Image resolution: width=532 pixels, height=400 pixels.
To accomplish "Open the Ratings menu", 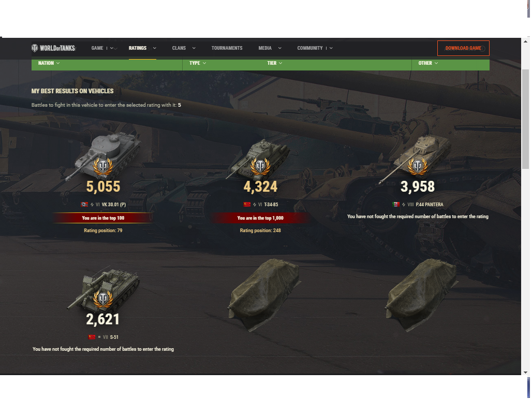I will (142, 48).
